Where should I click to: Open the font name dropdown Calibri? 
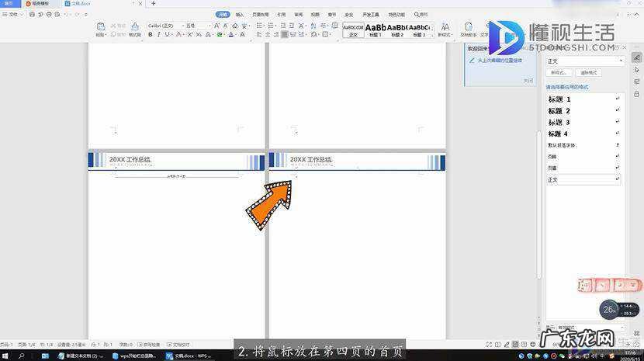164,26
